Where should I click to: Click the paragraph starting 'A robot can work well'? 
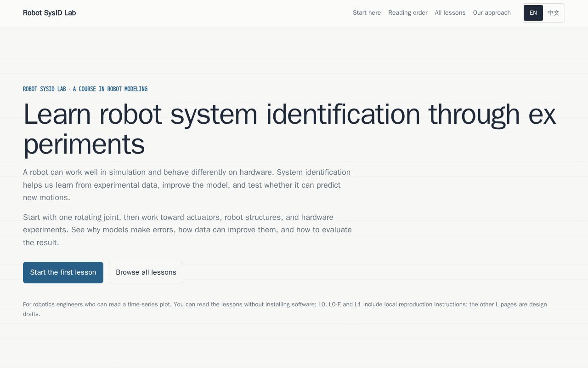[187, 185]
